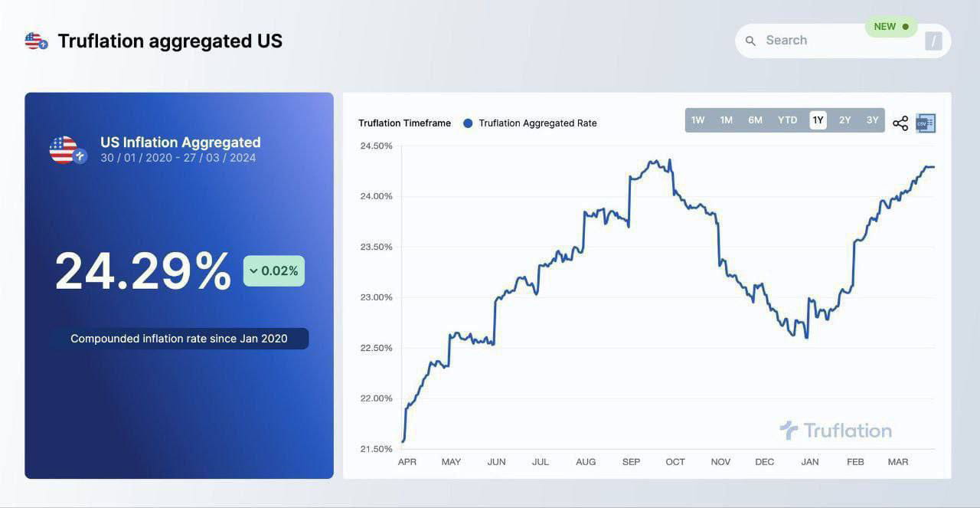Click the Truflation watermark logo on the chart
Viewport: 980px width, 508px height.
coord(835,430)
